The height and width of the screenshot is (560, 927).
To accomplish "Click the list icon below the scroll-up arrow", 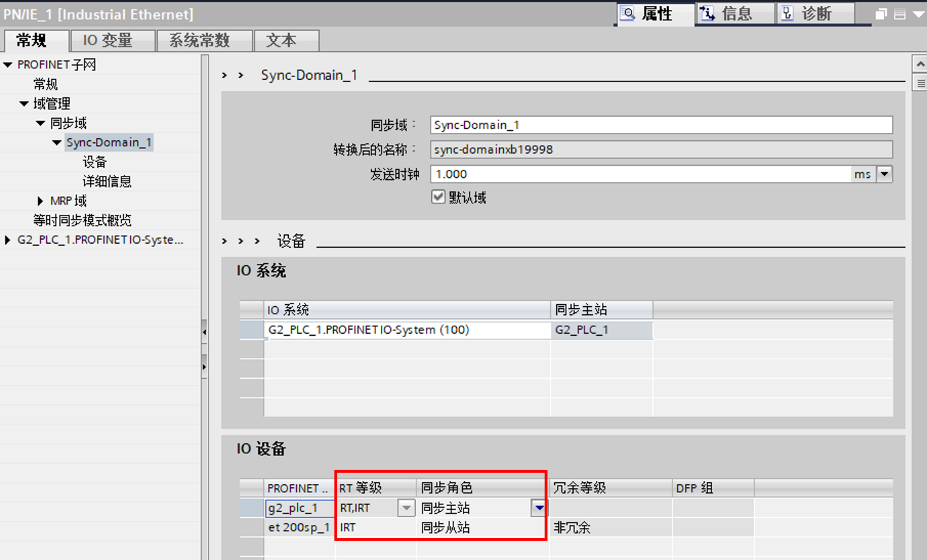I will (x=920, y=84).
